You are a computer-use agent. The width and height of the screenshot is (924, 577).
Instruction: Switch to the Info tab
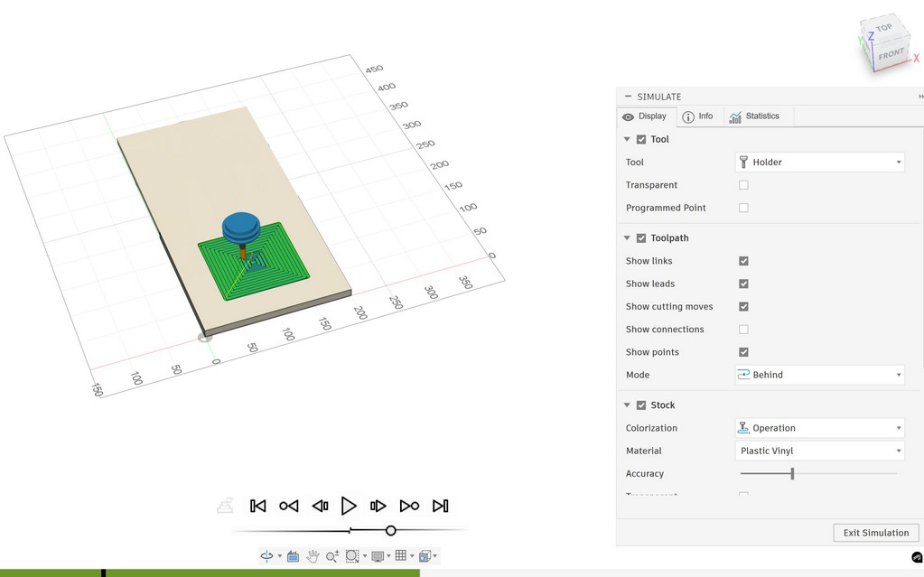point(699,116)
